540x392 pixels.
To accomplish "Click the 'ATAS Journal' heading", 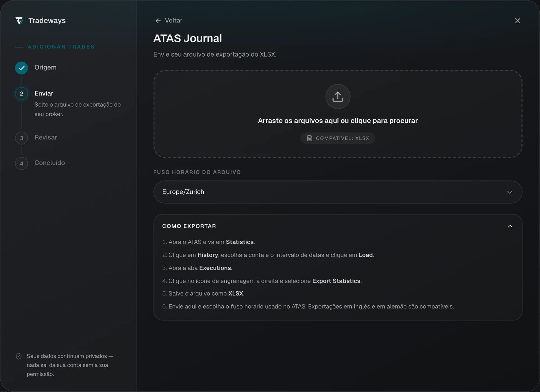I will 188,38.
